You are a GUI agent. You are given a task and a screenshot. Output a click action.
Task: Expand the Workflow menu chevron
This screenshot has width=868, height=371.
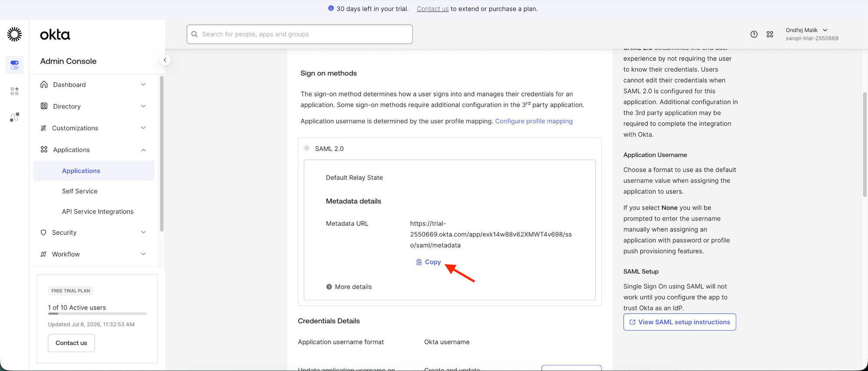coord(143,254)
